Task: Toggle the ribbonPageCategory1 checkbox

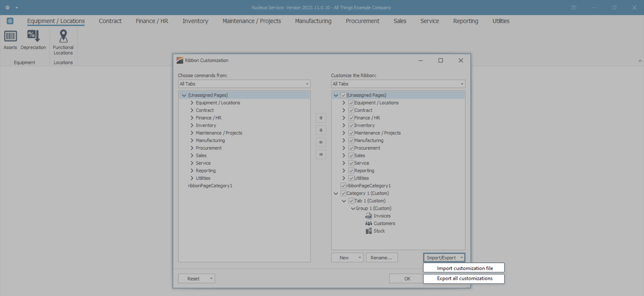Action: click(x=343, y=186)
